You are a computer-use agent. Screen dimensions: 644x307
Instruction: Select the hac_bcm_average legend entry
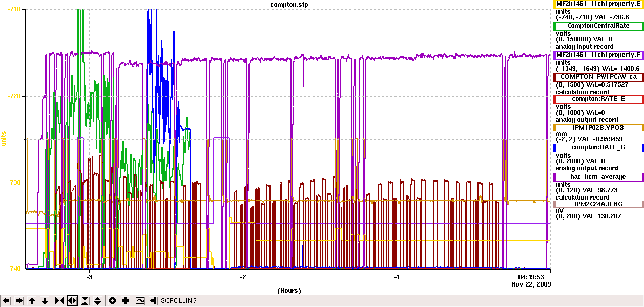pyautogui.click(x=598, y=177)
